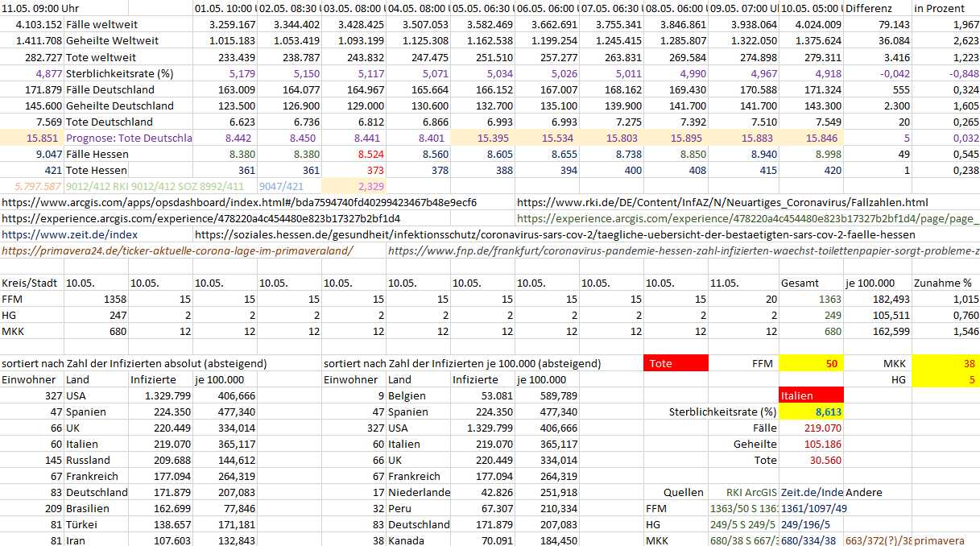Screen dimensions: 980x546
Task: Select the source cell '1361/1097/49'
Action: coord(814,508)
